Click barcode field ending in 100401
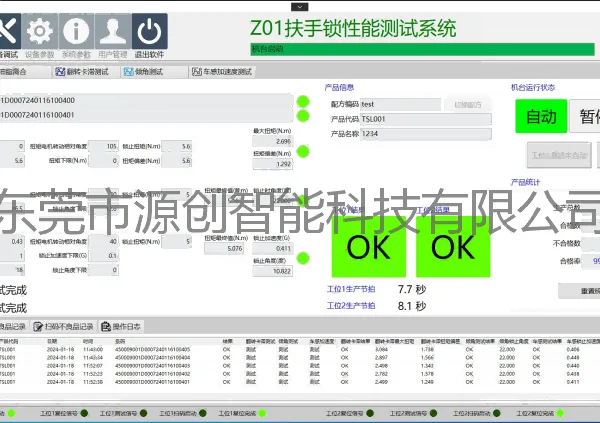Viewport: 600px width, 423px height. pyautogui.click(x=146, y=115)
